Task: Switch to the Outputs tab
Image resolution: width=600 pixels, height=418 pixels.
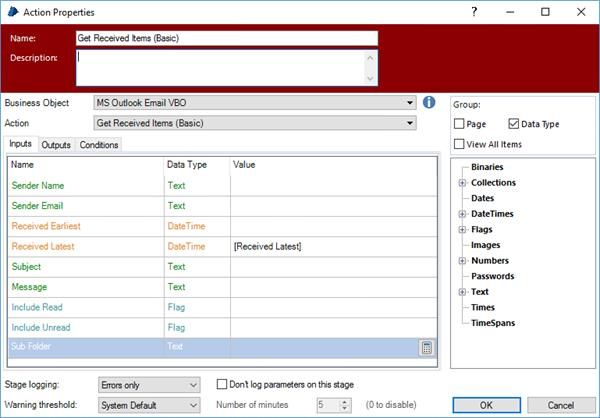Action: tap(56, 145)
